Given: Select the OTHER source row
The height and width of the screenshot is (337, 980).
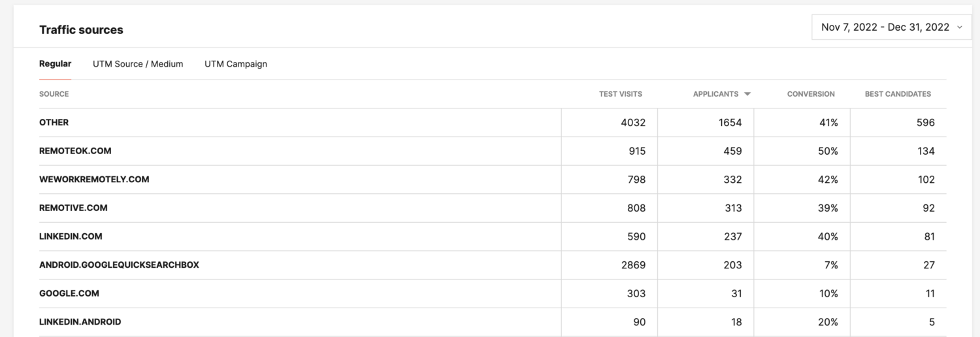Looking at the screenshot, I should pos(54,122).
